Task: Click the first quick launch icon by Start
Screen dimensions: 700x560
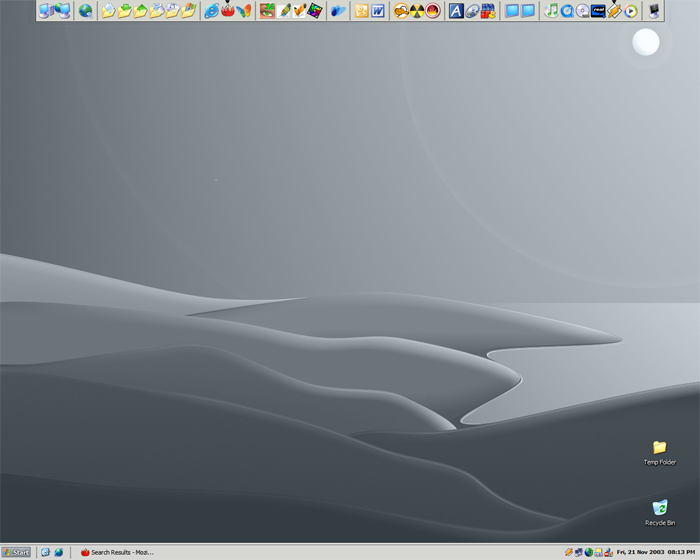Action: (x=45, y=552)
